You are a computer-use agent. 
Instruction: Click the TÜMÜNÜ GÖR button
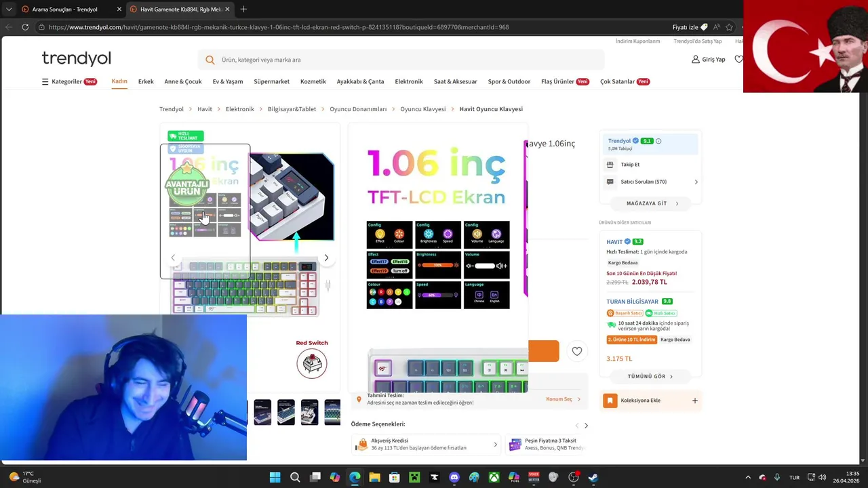(650, 376)
